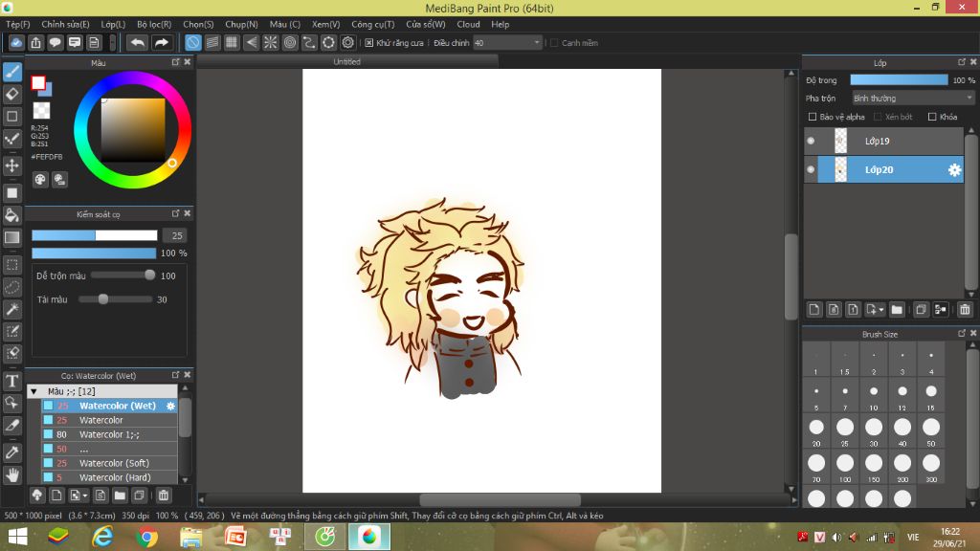Open the Lớp(L) menu

coord(113,24)
